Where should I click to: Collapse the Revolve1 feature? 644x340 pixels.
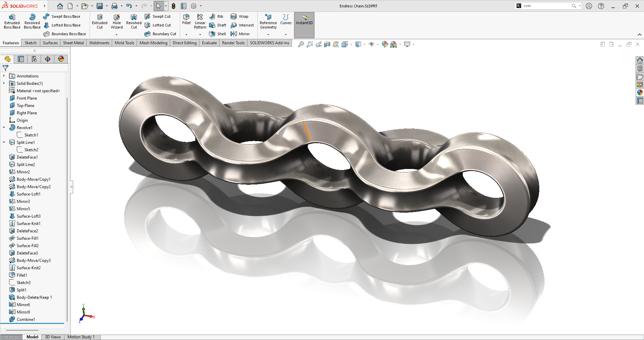coord(4,128)
